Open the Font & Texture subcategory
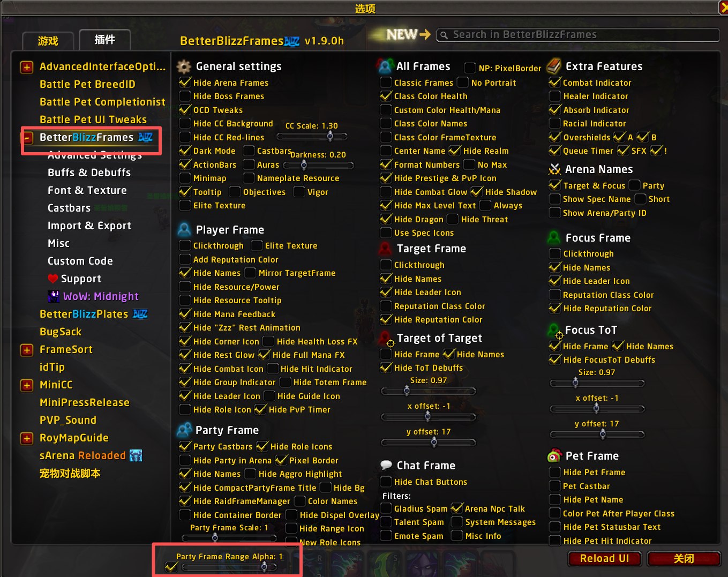This screenshot has width=728, height=577. click(87, 190)
